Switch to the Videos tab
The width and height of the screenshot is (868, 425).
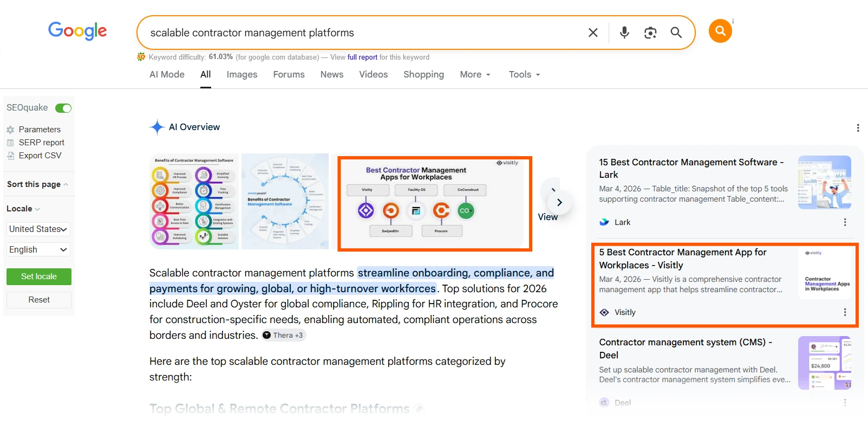[374, 74]
